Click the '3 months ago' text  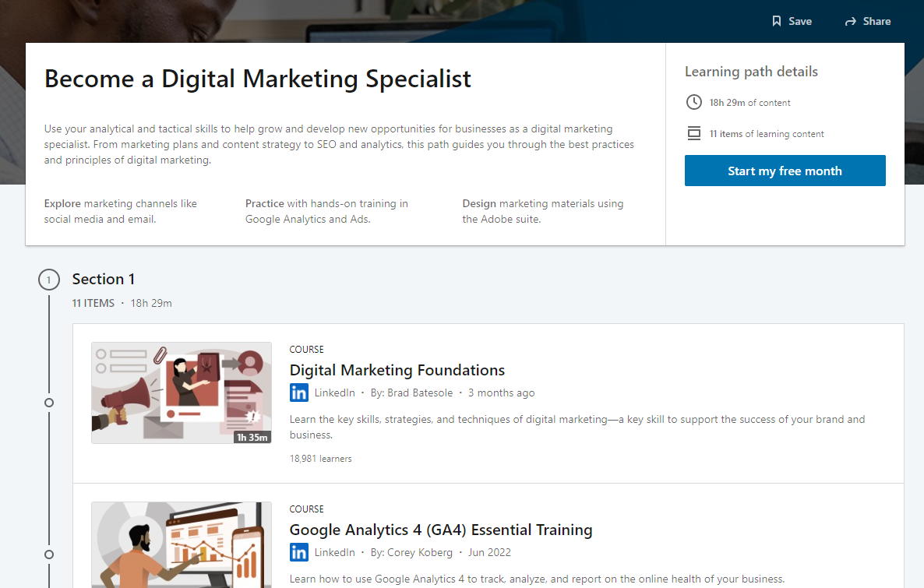coord(502,393)
